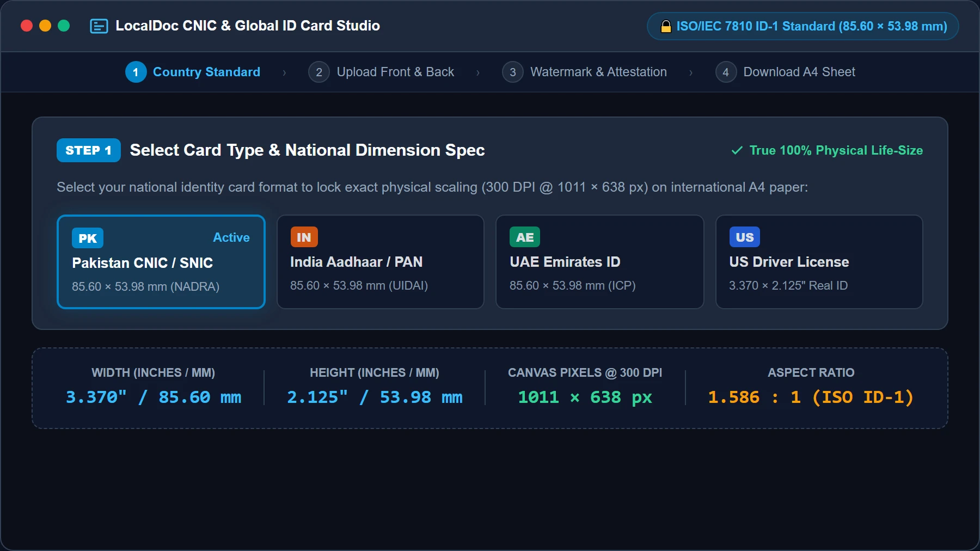The width and height of the screenshot is (980, 551).
Task: Click the 85.60 × 53.98 mm (UIDAI) text
Action: coord(359,285)
